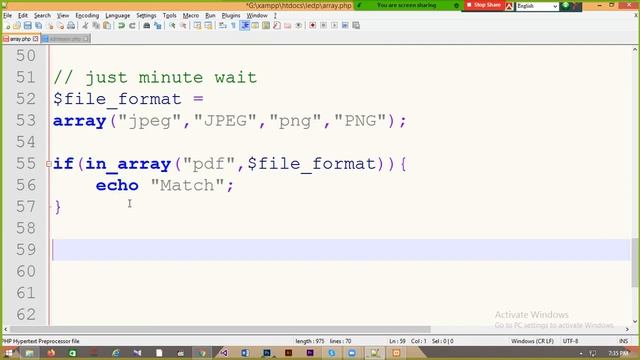This screenshot has height=360, width=640.
Task: Click the Cut scissors toolbar icon
Action: tap(85, 26)
